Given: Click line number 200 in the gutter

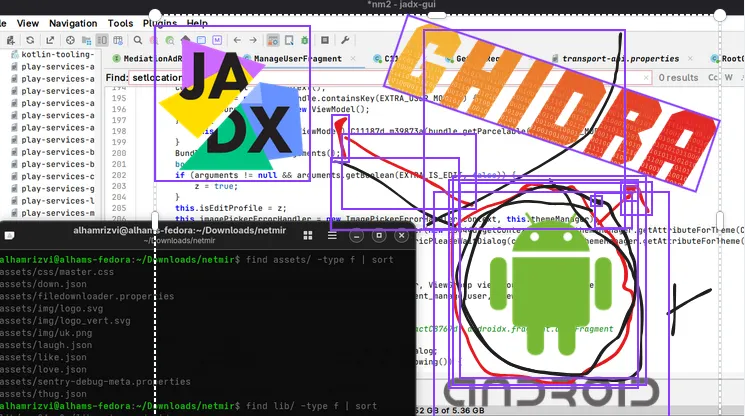Looking at the screenshot, I should pos(119,153).
